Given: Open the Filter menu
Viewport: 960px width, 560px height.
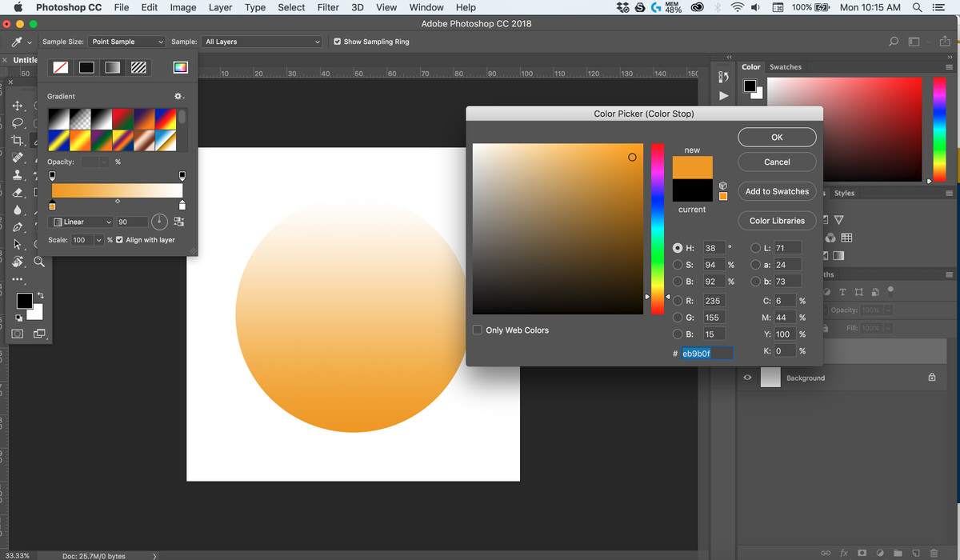Looking at the screenshot, I should click(328, 7).
